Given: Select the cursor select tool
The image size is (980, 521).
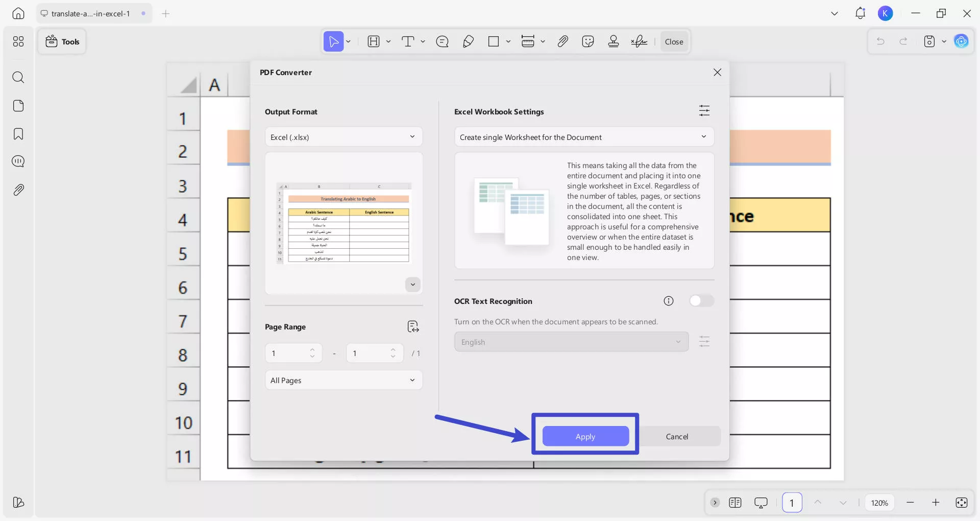Looking at the screenshot, I should (x=333, y=42).
